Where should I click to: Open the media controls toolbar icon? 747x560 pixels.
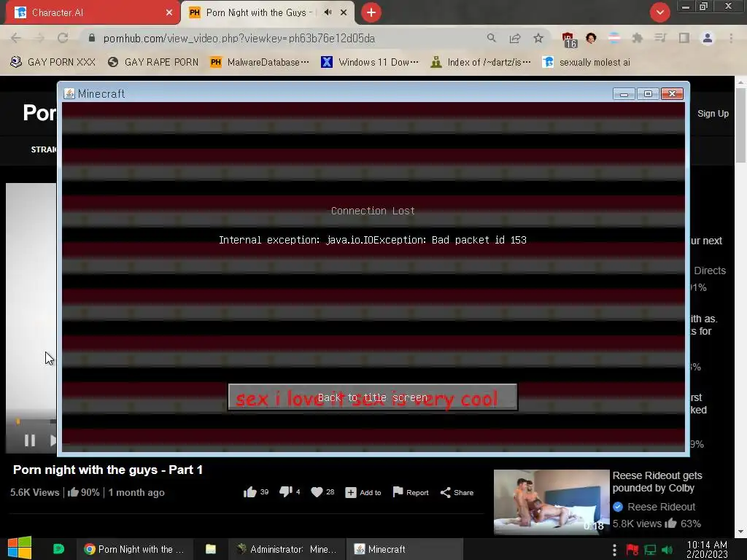[660, 38]
